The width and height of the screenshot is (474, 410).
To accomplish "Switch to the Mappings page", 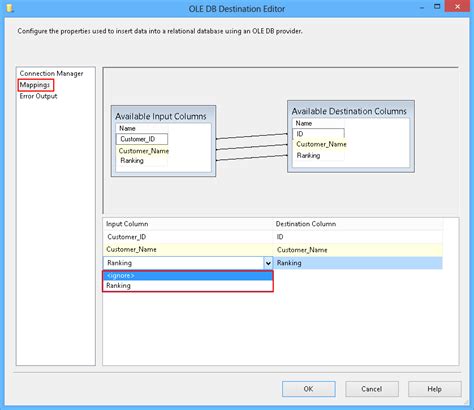I will pos(35,85).
